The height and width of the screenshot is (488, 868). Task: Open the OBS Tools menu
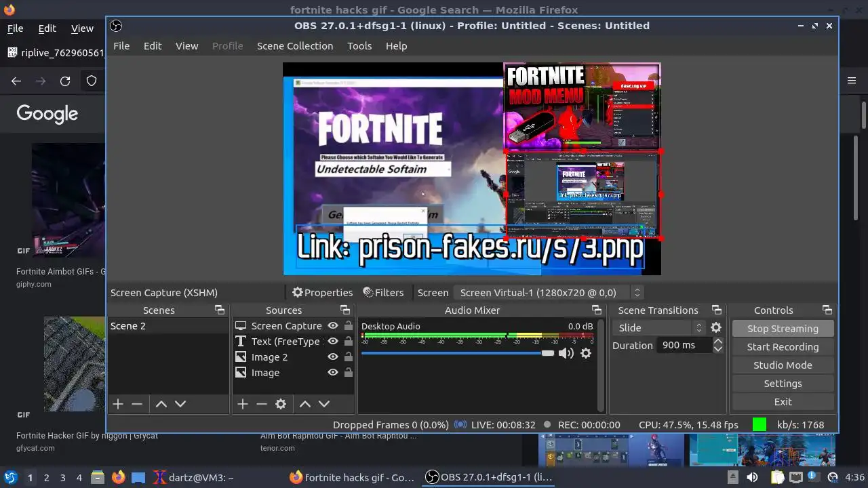(359, 46)
